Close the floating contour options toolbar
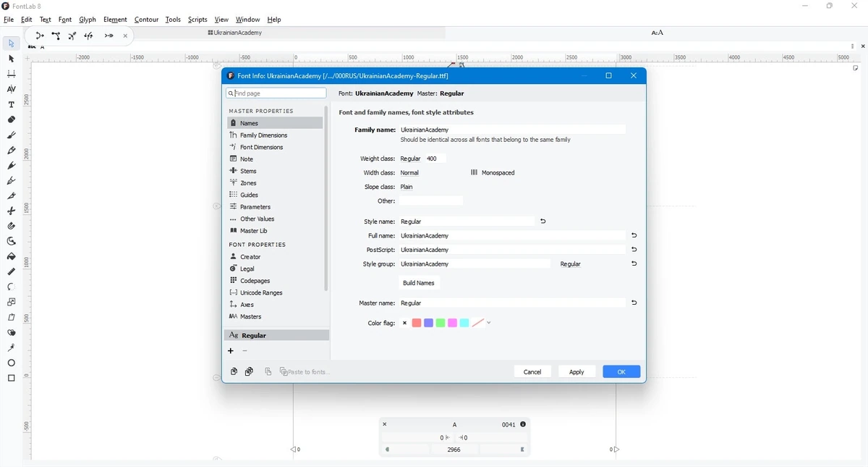Image resolution: width=868 pixels, height=467 pixels. pos(125,35)
